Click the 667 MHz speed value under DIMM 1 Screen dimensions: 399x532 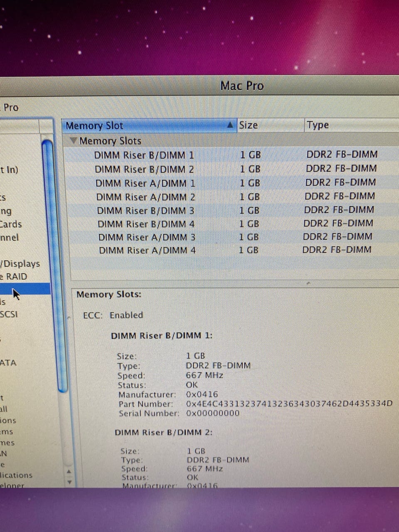coord(204,375)
